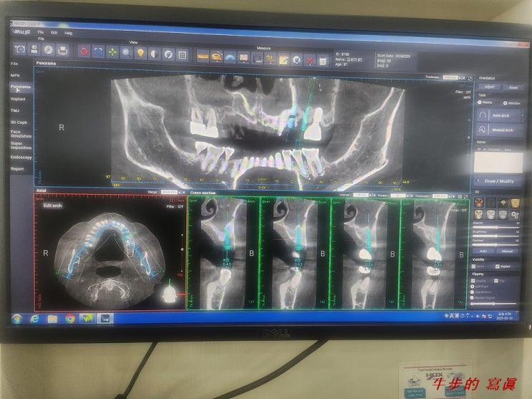Image resolution: width=532 pixels, height=399 pixels.
Task: Select the yellow note annotation tool
Action: pos(284,59)
